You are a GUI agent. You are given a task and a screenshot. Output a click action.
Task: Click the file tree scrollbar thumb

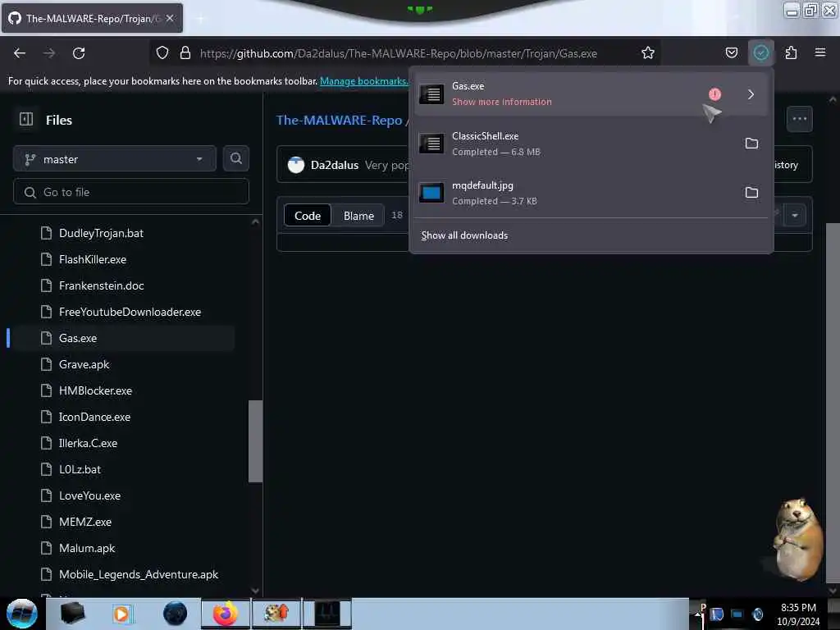(256, 441)
